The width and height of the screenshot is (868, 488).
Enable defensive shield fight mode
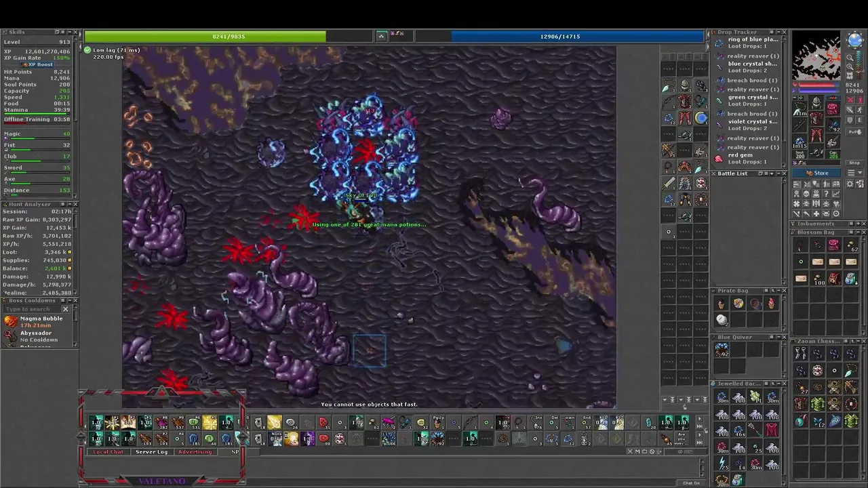[850, 120]
